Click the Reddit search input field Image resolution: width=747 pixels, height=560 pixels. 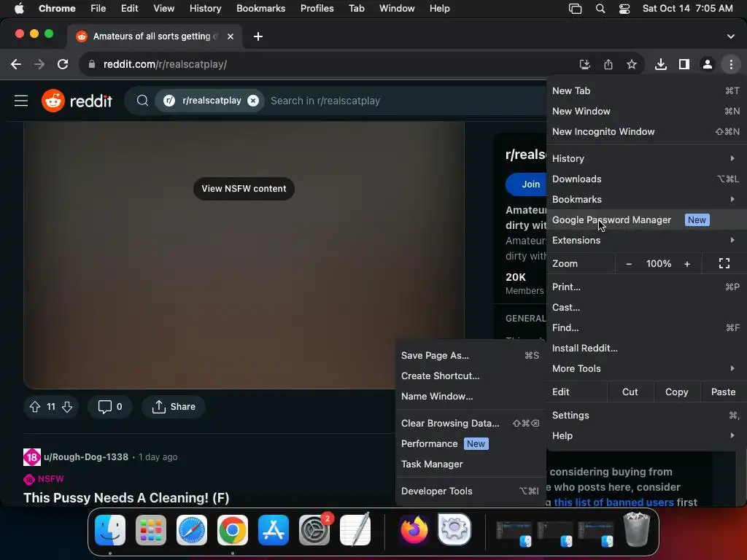[405, 101]
